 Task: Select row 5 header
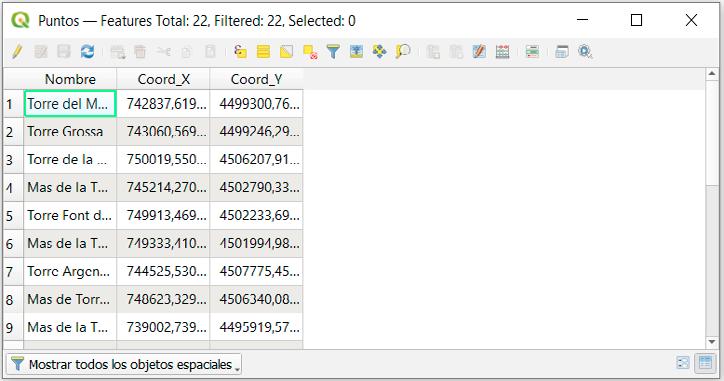(x=13, y=216)
